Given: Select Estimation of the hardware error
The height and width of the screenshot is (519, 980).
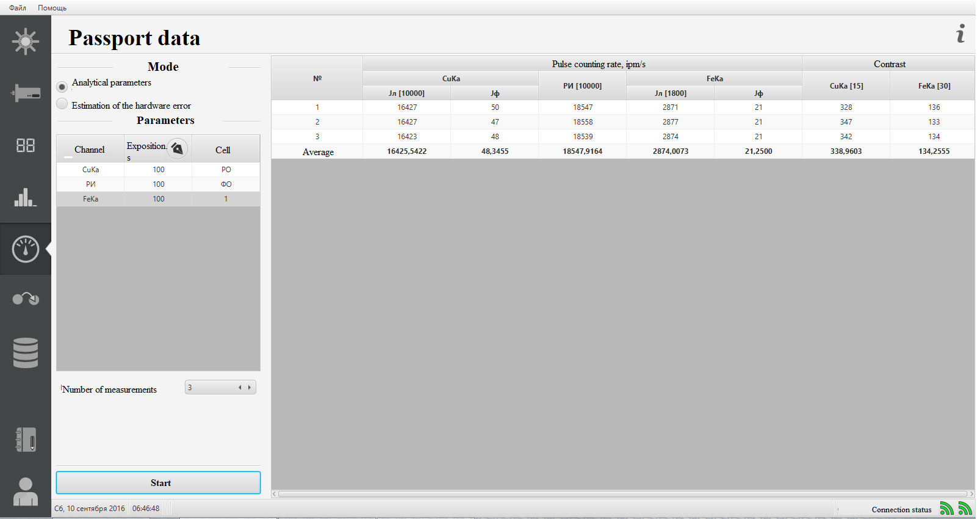Looking at the screenshot, I should tap(62, 104).
